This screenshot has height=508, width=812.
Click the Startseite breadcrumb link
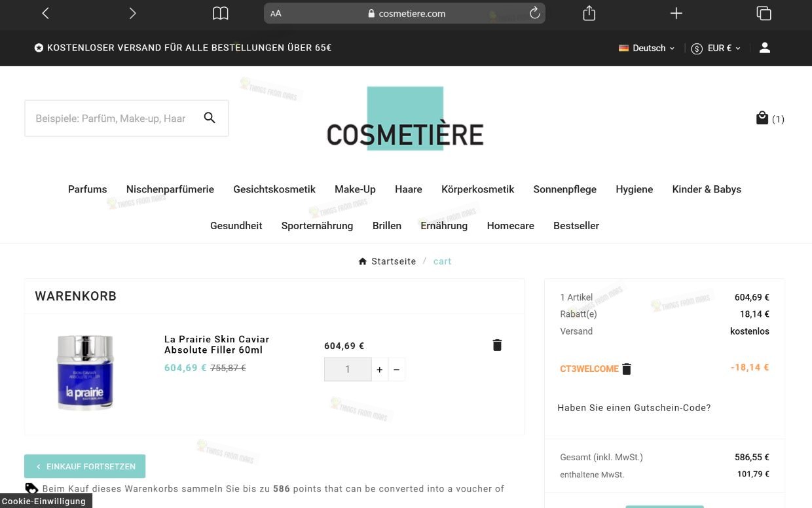(387, 261)
